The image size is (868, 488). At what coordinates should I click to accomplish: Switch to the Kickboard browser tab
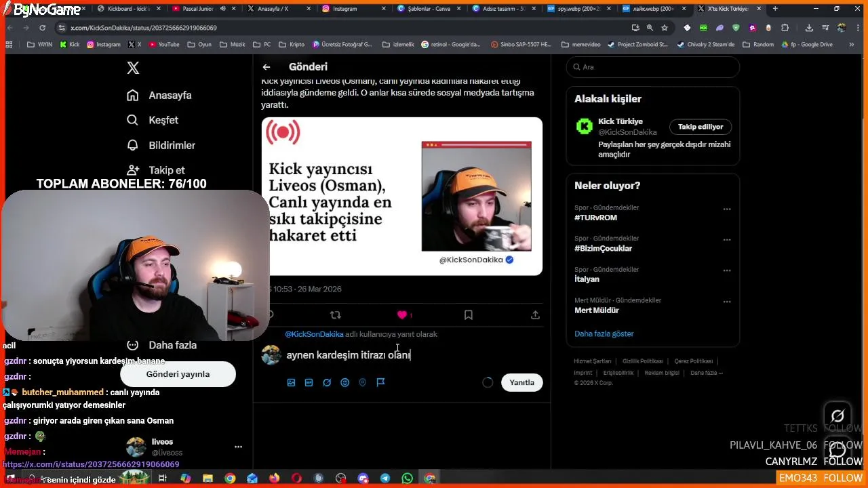tap(129, 9)
